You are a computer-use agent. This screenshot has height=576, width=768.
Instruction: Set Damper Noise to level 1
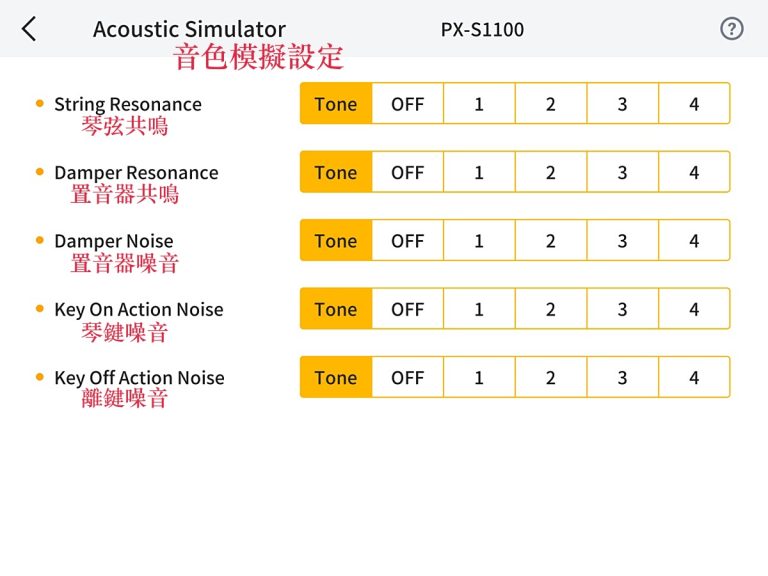[x=479, y=241]
